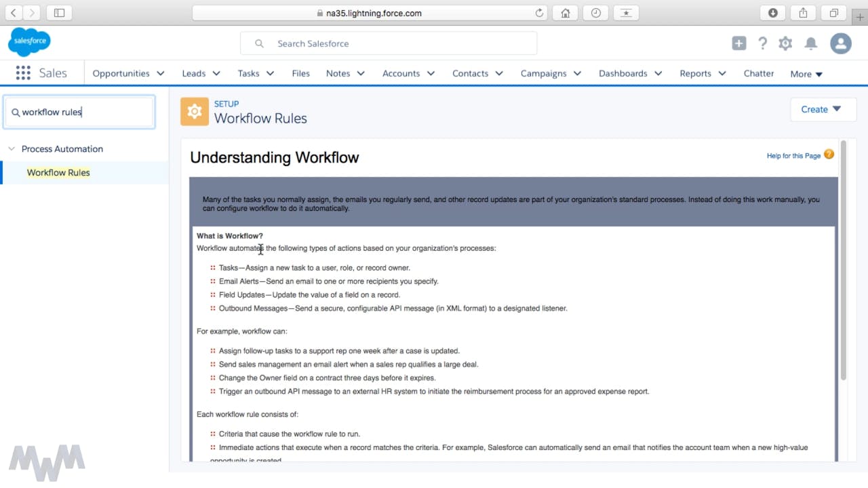Click the Search Salesforce field
The width and height of the screenshot is (868, 488).
[x=389, y=43]
